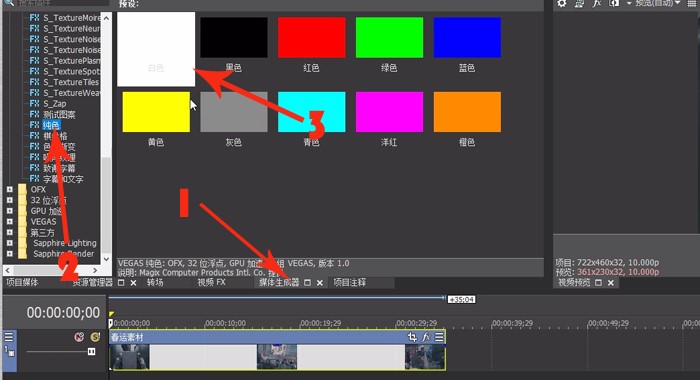Open Event FX on the 春运素材 clip
Image resolution: width=700 pixels, height=380 pixels.
coord(426,337)
